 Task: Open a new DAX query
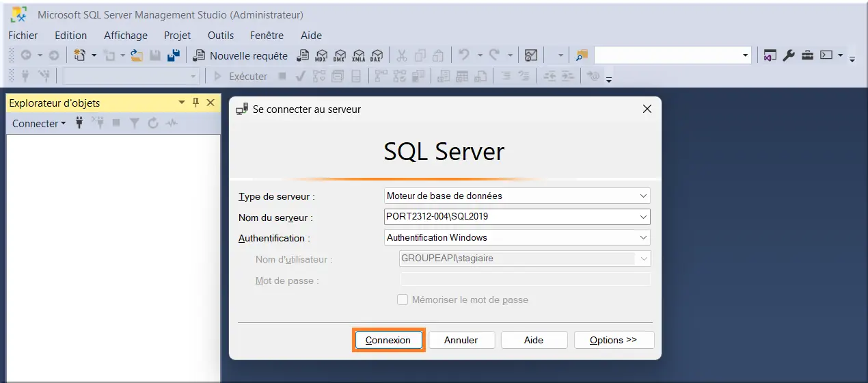(377, 55)
